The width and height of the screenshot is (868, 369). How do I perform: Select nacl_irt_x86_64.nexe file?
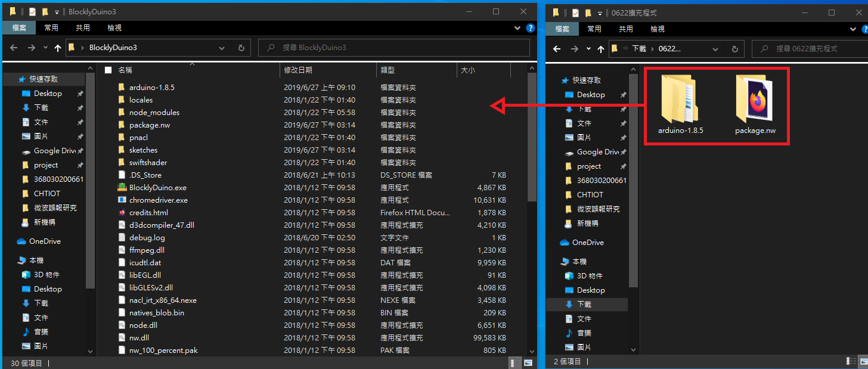pos(163,300)
